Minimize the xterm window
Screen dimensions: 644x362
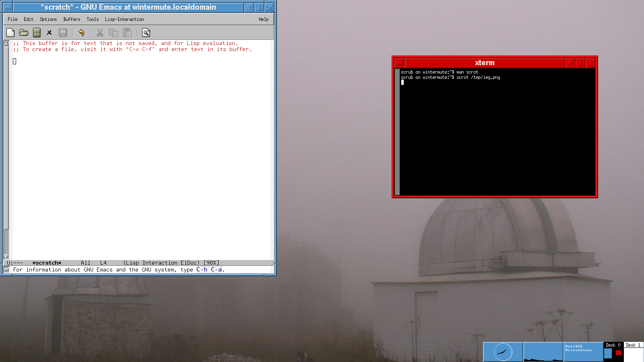point(570,63)
